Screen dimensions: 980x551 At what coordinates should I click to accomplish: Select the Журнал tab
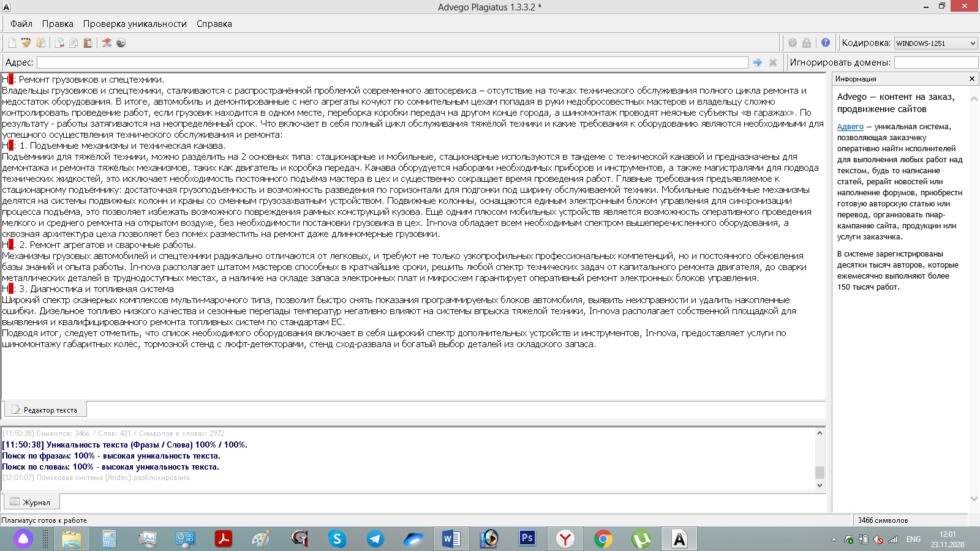tap(31, 502)
